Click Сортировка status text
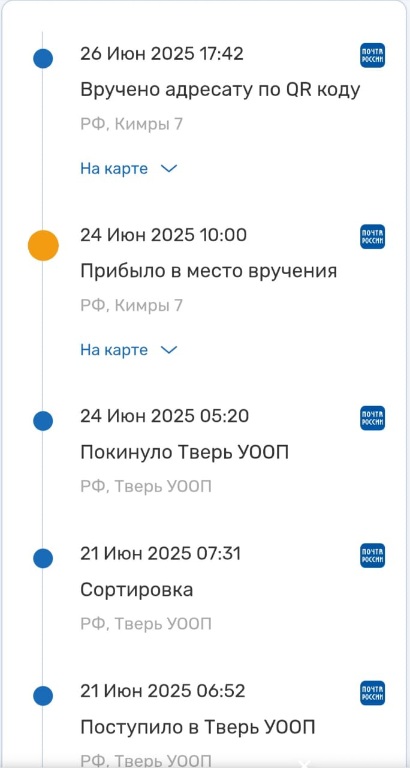The image size is (410, 768). pos(137,590)
